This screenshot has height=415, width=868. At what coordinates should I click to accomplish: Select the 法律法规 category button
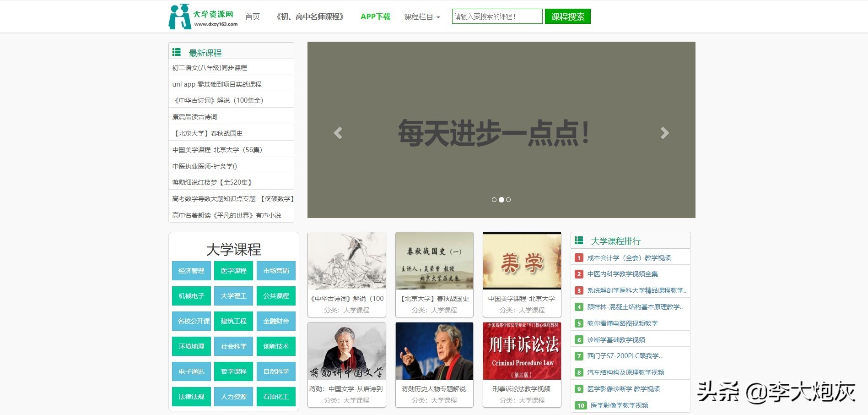[191, 397]
